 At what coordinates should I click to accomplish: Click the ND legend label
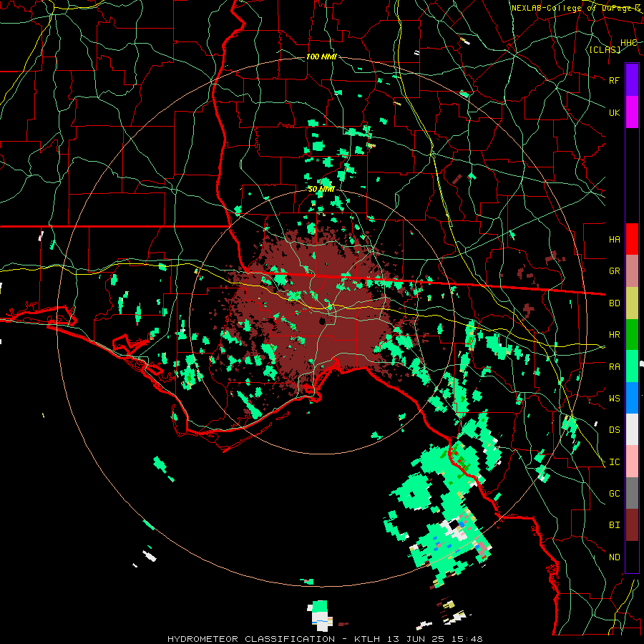(x=614, y=557)
